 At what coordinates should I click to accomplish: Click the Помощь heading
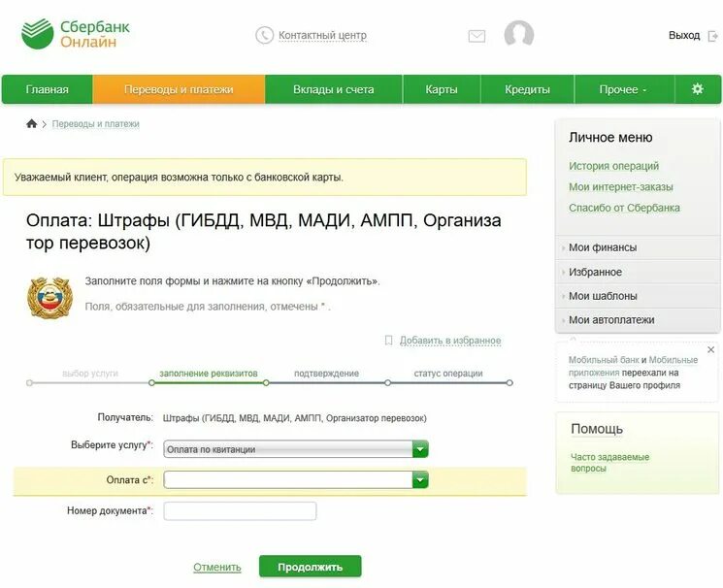tap(597, 429)
